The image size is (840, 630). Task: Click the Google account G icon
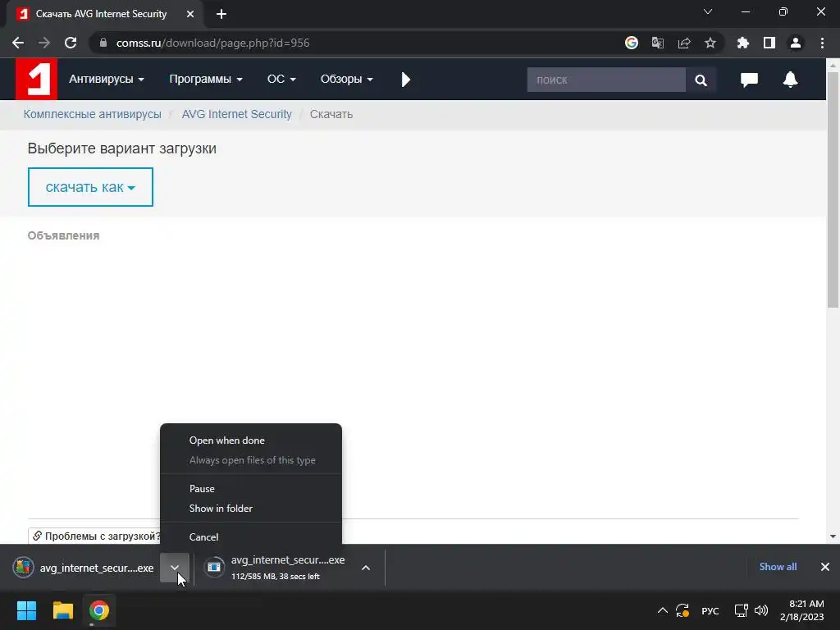631,43
